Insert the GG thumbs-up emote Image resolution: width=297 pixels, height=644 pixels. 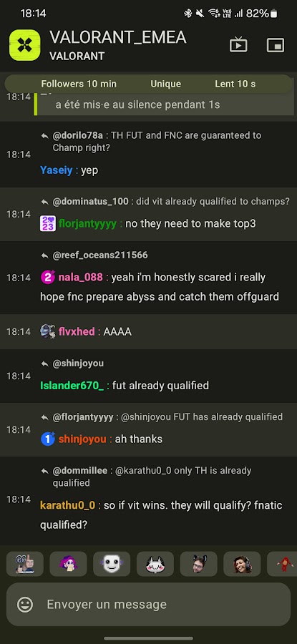[24, 564]
